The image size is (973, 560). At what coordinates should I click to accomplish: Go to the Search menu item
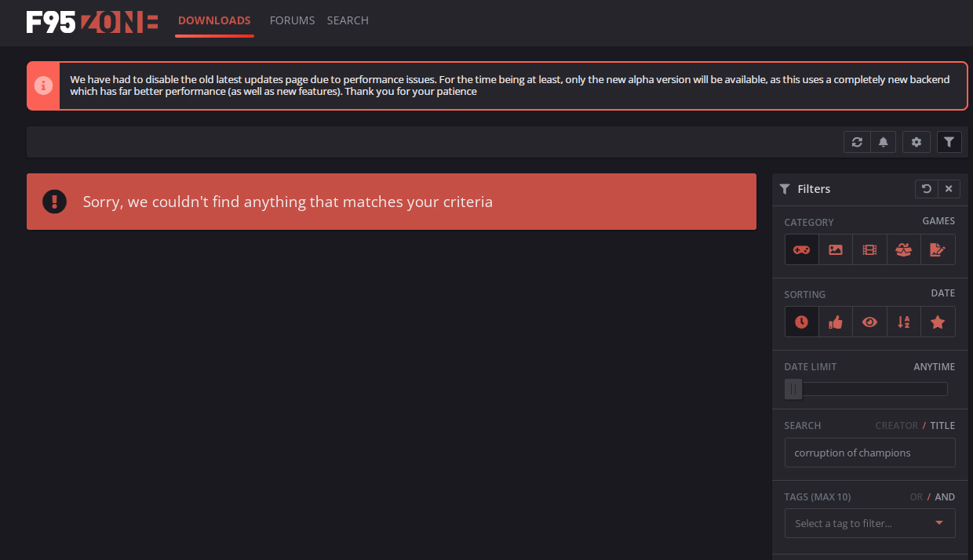(x=348, y=20)
